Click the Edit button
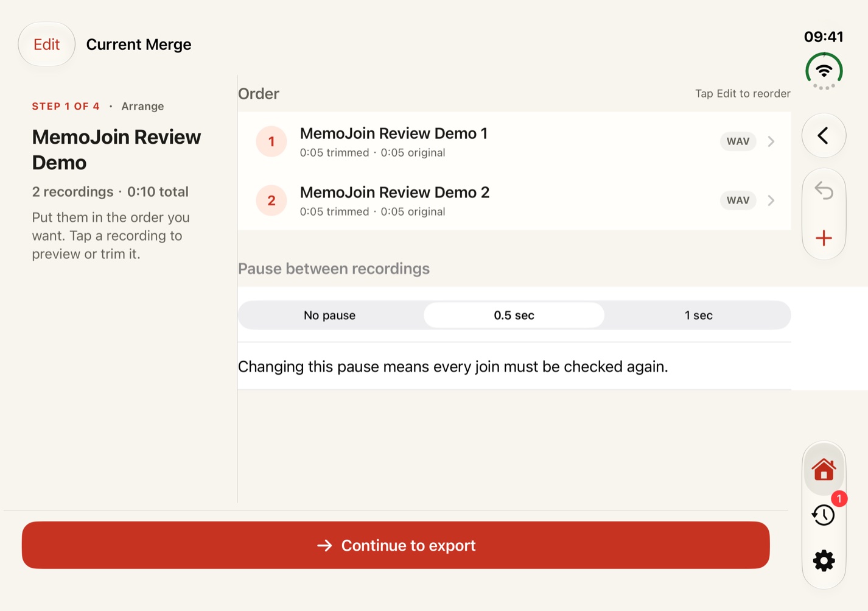This screenshot has height=611, width=868. 47,44
